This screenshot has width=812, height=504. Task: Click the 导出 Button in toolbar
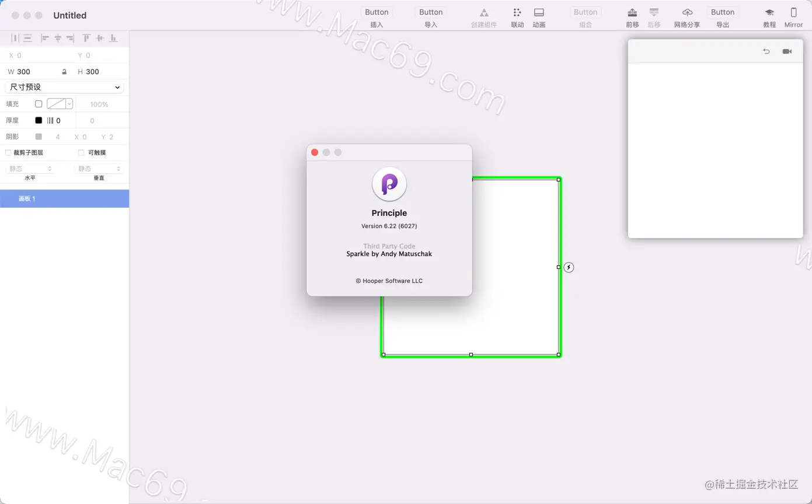(x=723, y=12)
